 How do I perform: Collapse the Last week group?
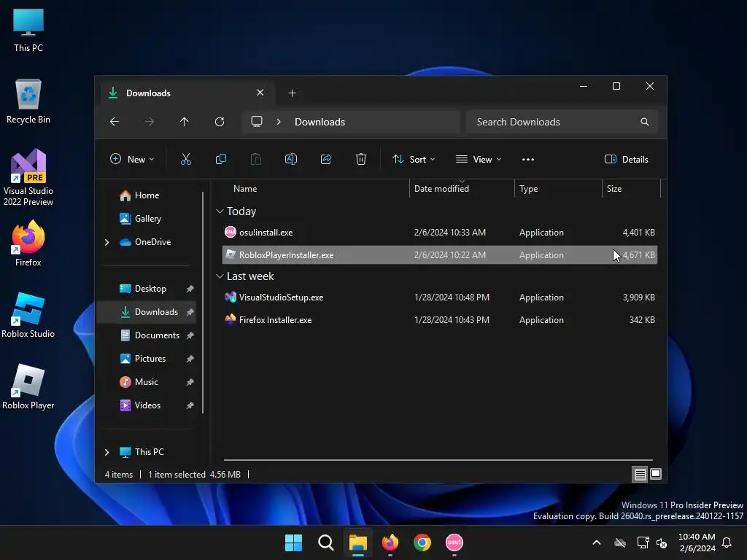pos(220,276)
